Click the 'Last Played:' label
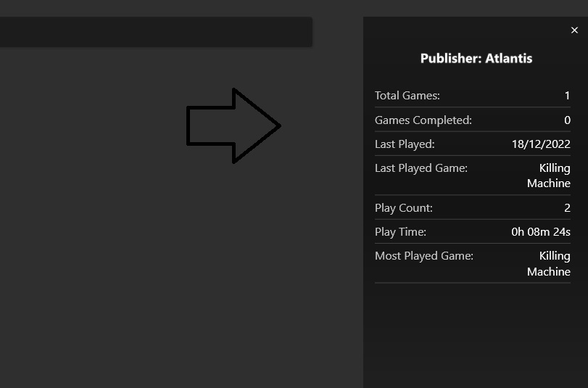Image resolution: width=588 pixels, height=388 pixels. click(405, 144)
